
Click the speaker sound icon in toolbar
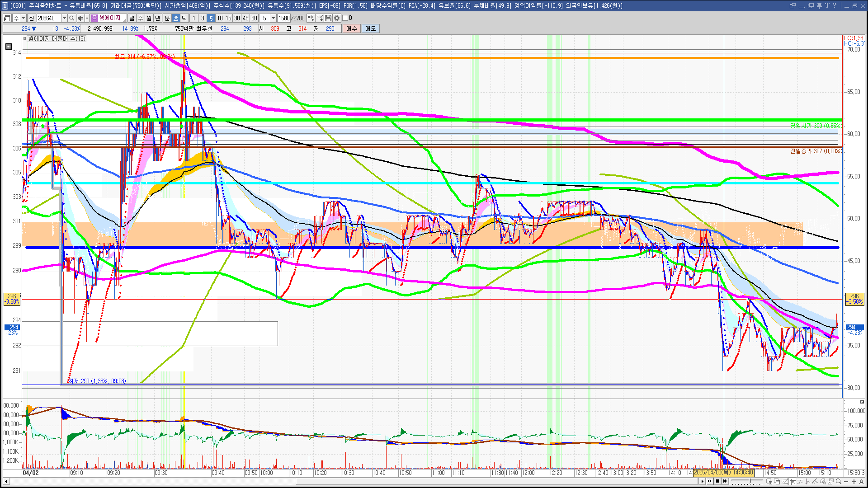(80, 18)
